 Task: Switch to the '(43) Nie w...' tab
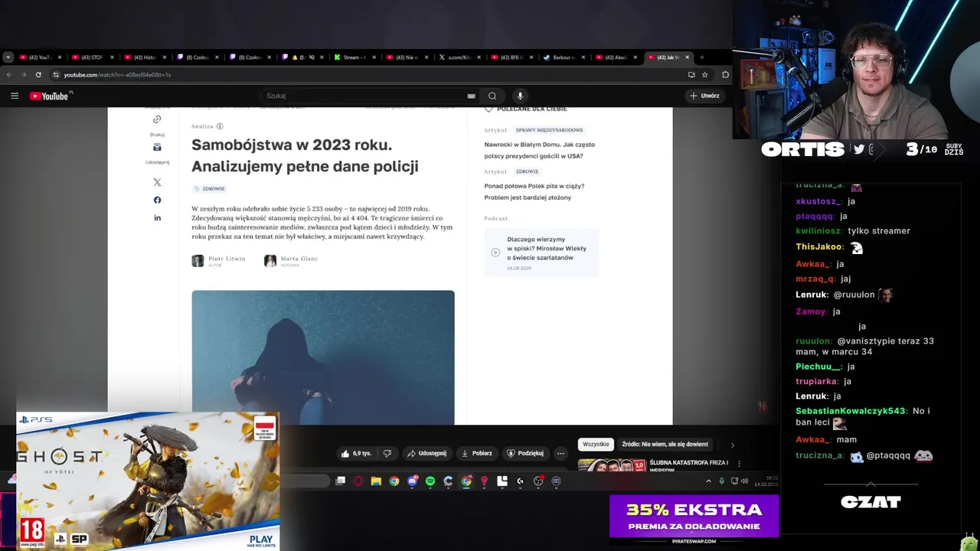click(x=408, y=57)
